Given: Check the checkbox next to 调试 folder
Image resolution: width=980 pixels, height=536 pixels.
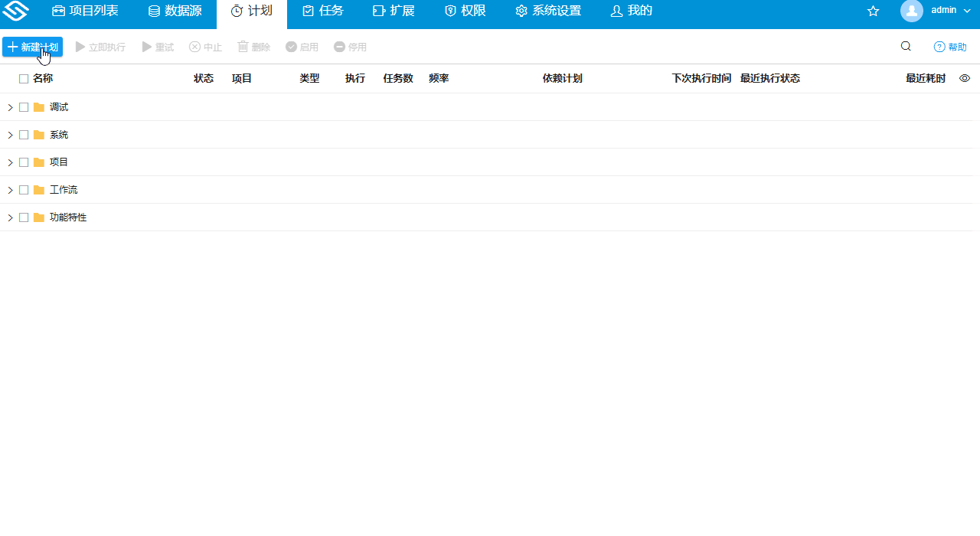Looking at the screenshot, I should click(24, 106).
